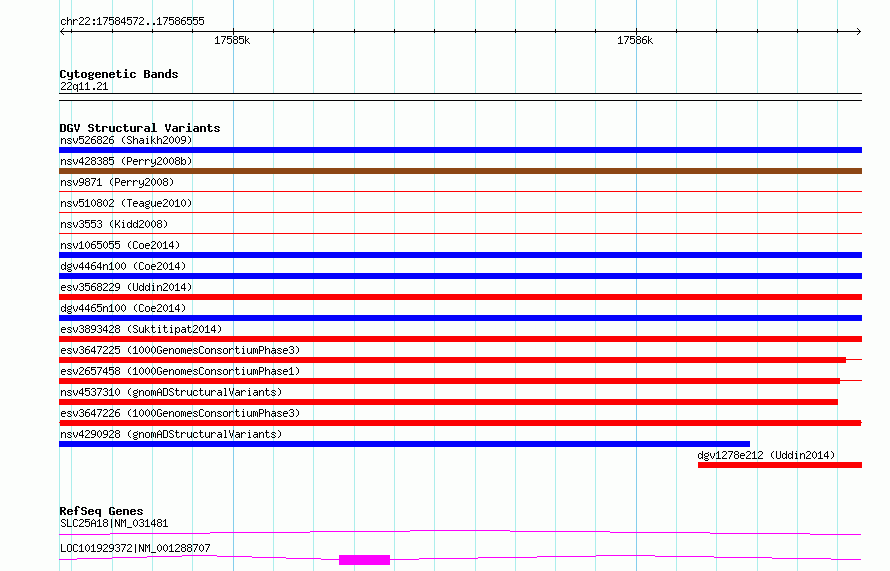Click the nsv526826 (Shaikh2009) blue variant bar
The image size is (890, 571).
pyautogui.click(x=460, y=150)
